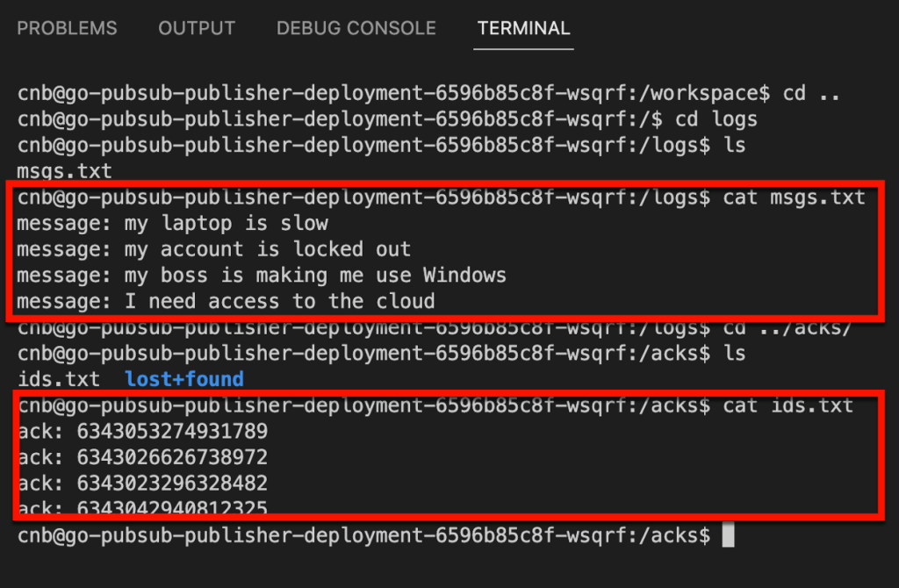
Task: Click the line mentioning Windows
Action: pos(314,276)
